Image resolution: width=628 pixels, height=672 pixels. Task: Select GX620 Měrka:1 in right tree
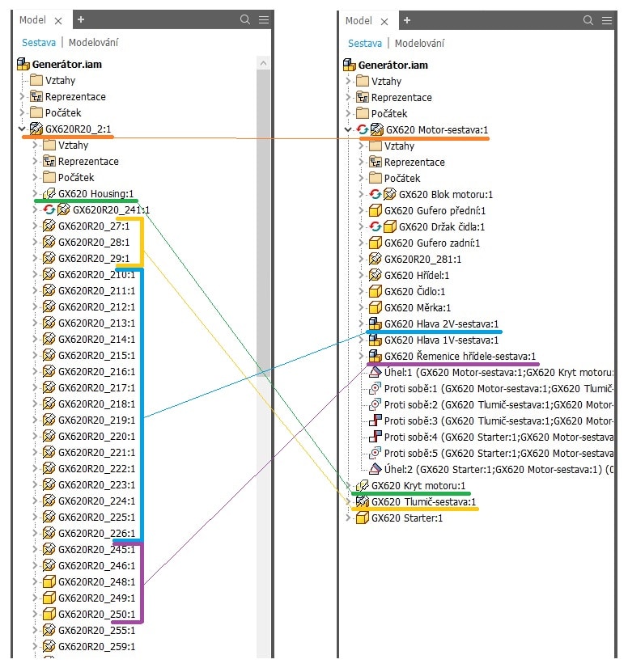coord(418,308)
